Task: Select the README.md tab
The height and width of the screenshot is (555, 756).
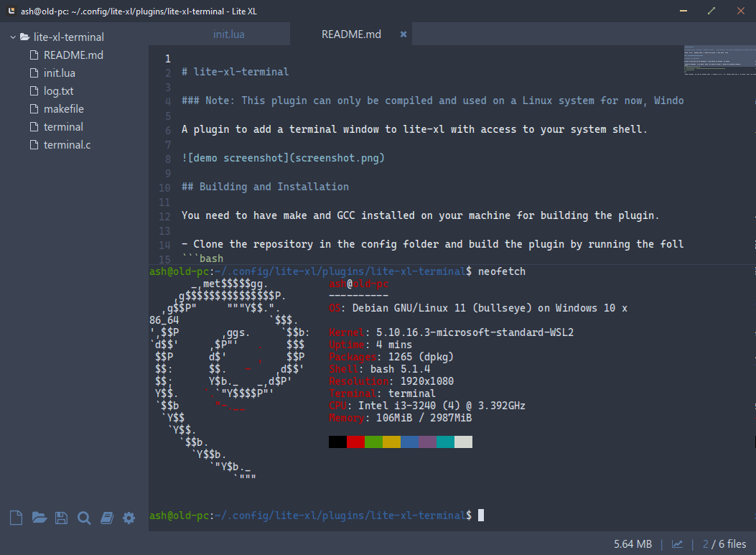Action: [351, 34]
